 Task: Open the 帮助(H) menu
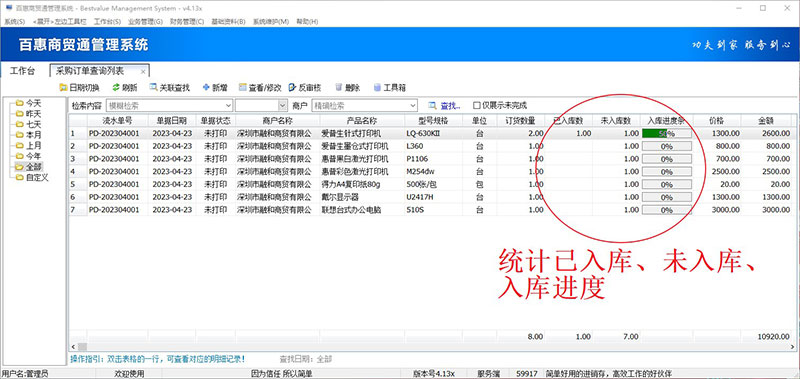tap(307, 22)
